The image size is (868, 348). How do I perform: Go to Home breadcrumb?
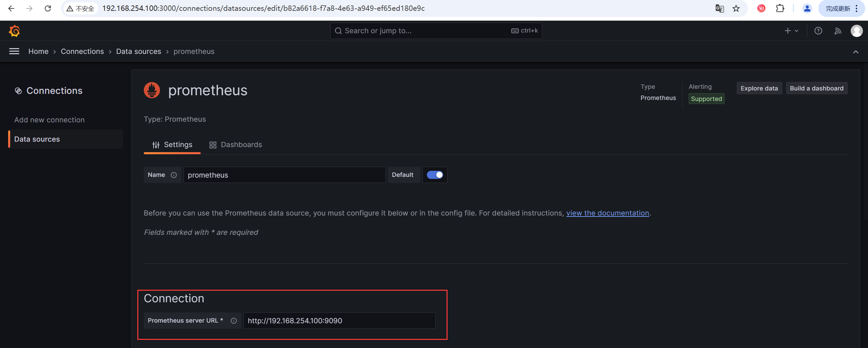[x=38, y=51]
